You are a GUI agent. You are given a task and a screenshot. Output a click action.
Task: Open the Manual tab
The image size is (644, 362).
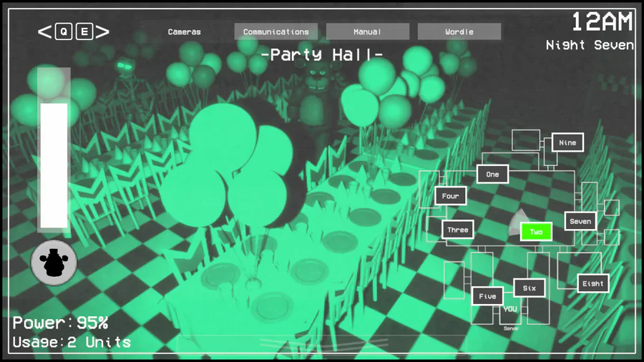tap(368, 31)
